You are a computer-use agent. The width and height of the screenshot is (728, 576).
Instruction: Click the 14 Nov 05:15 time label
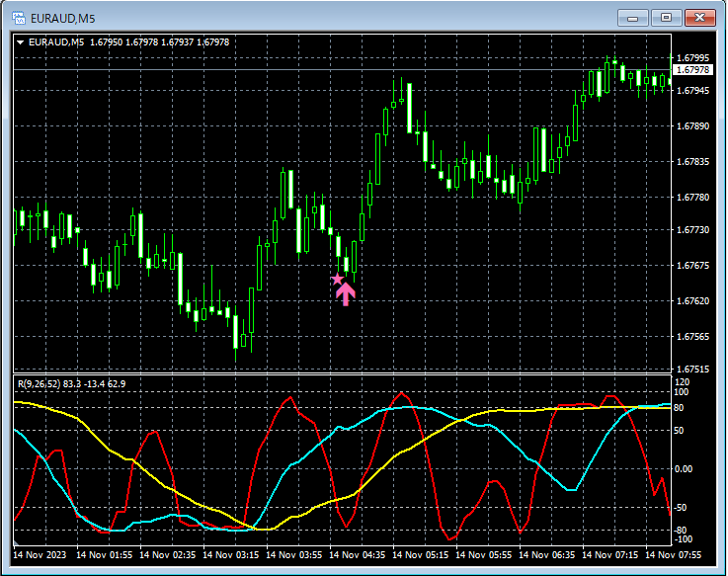(x=421, y=554)
